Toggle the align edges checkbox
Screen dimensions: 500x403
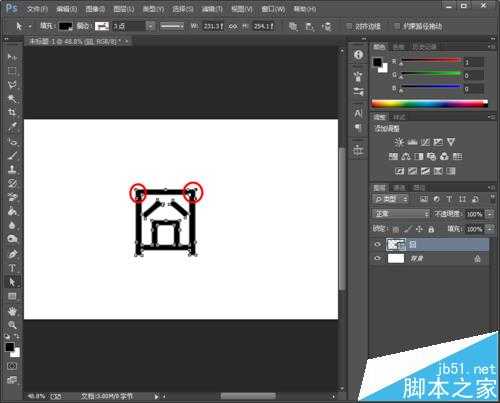349,26
